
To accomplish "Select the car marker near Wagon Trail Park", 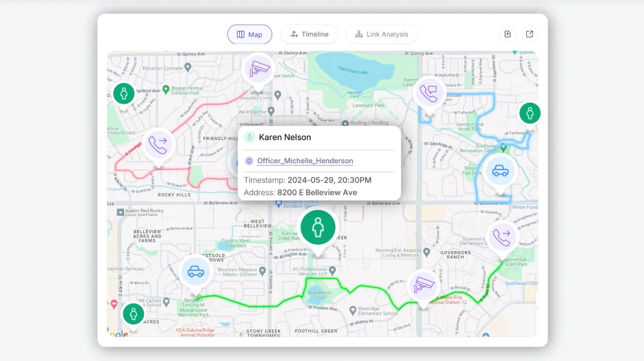I will [x=500, y=171].
